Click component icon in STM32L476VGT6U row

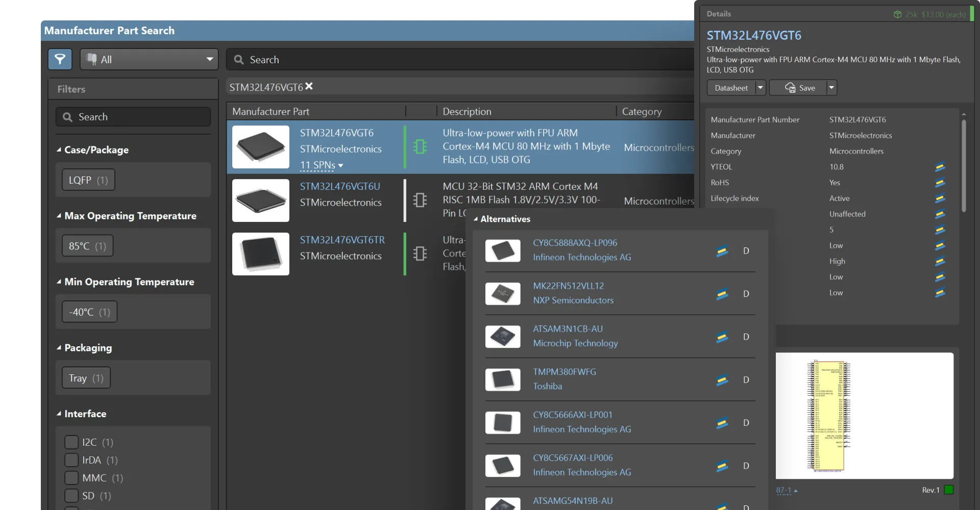pyautogui.click(x=420, y=200)
